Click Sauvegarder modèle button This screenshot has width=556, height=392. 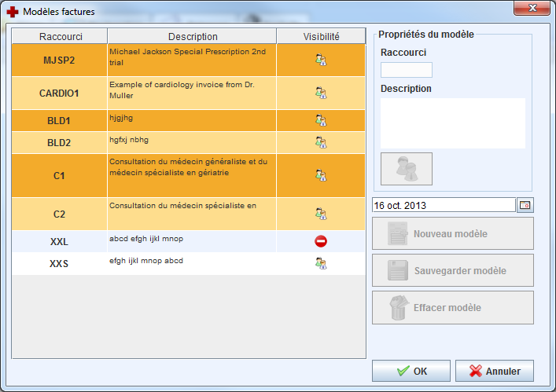(x=453, y=270)
